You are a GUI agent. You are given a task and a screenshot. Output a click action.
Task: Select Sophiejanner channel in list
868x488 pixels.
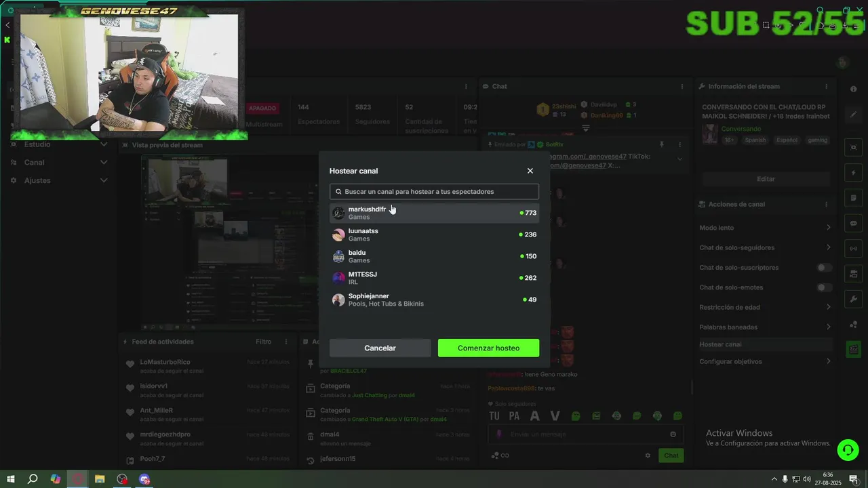click(x=434, y=300)
